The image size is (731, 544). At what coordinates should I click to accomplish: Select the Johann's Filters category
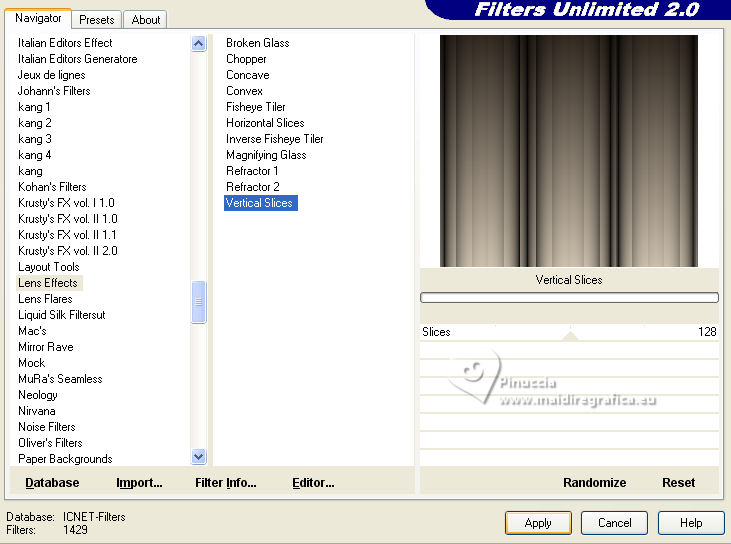tap(54, 91)
